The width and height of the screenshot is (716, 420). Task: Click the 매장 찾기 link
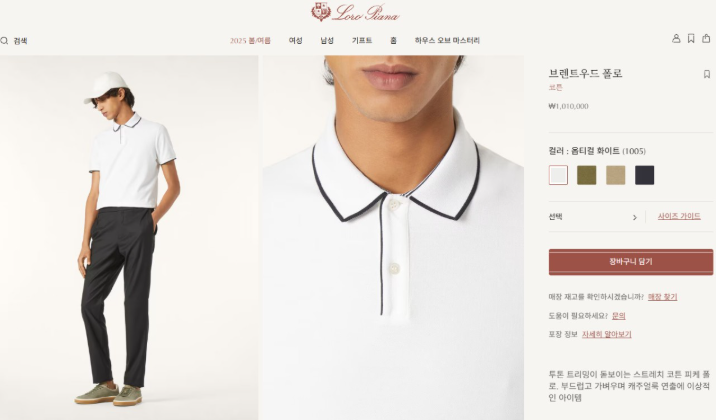coord(662,297)
